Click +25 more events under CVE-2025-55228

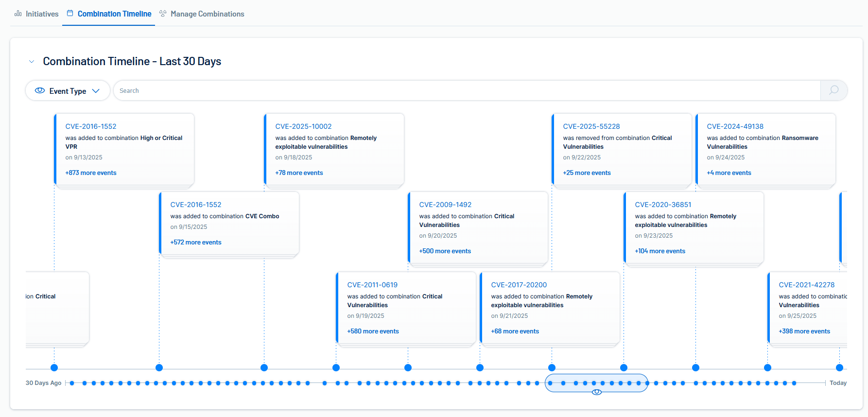[x=587, y=173]
